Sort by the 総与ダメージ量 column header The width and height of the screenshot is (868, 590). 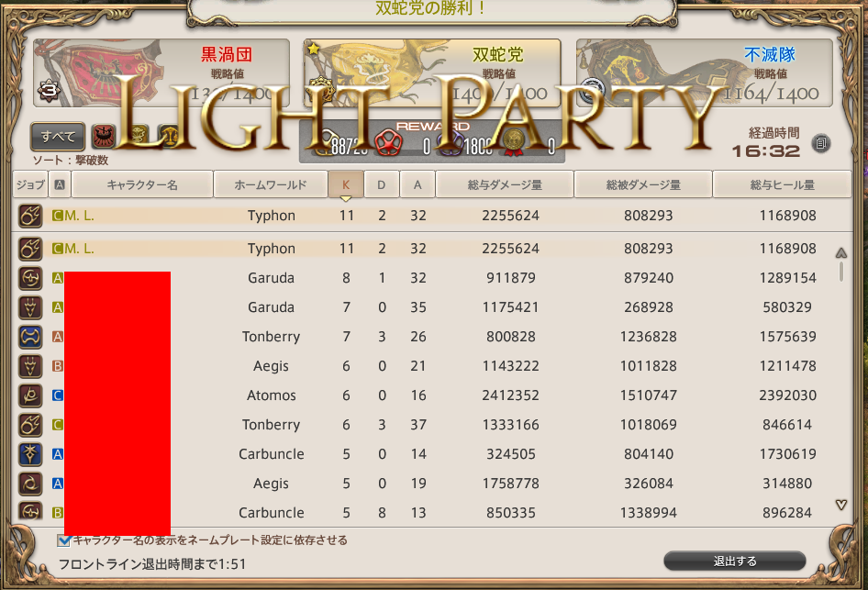click(x=505, y=184)
